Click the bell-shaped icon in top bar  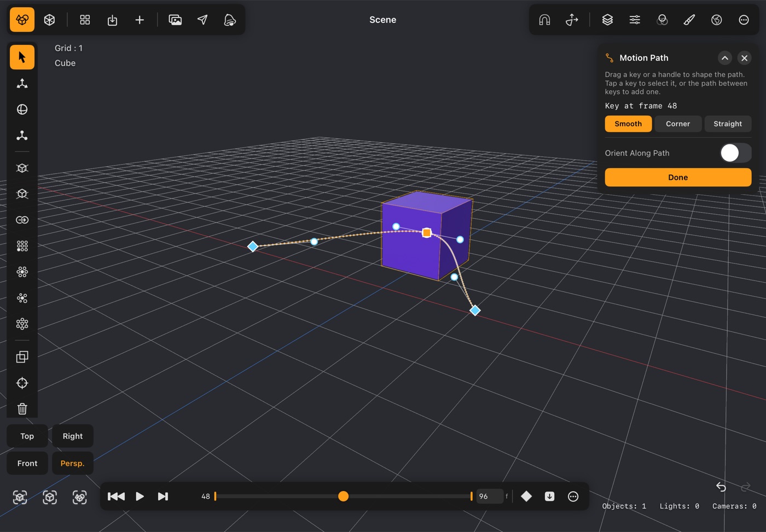[x=230, y=20]
